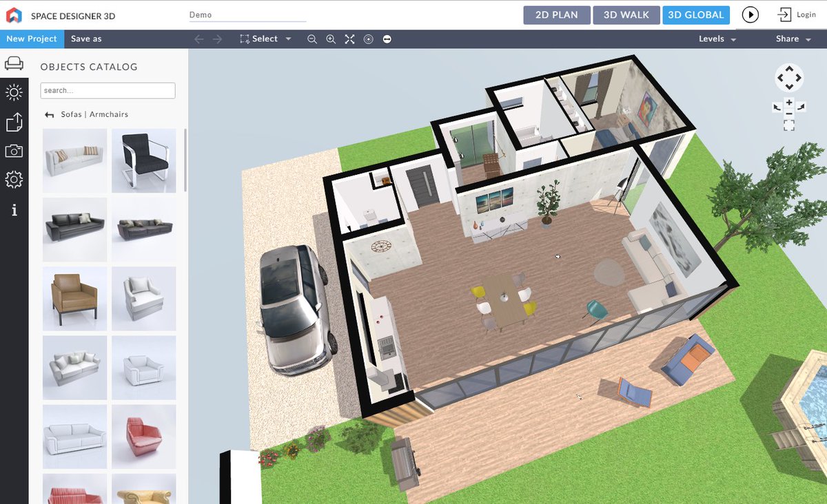Click the fit-to-screen arrows icon
The height and width of the screenshot is (504, 827).
click(349, 39)
